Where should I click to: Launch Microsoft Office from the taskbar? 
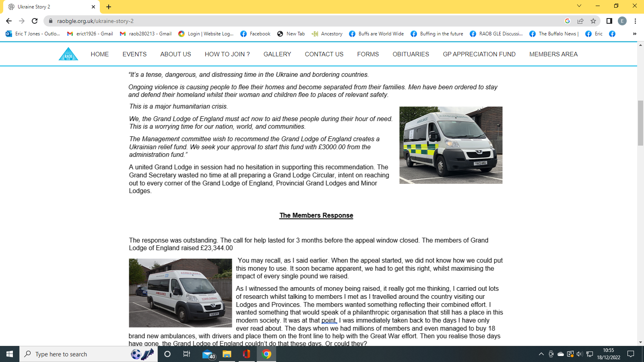(x=247, y=354)
